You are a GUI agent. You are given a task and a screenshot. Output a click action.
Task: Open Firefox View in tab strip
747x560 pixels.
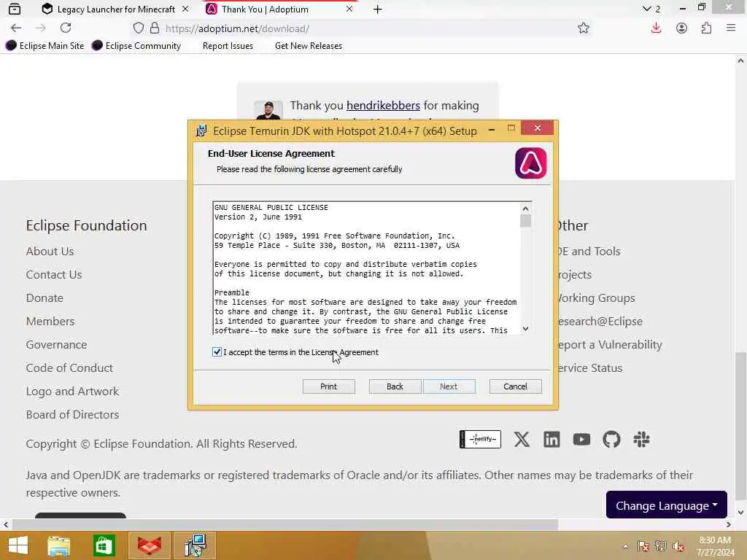[x=15, y=9]
